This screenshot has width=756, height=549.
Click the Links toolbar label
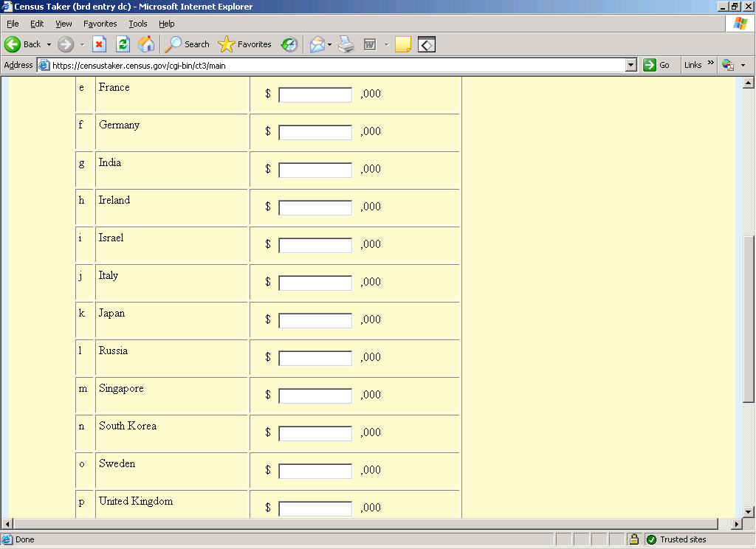(x=693, y=65)
